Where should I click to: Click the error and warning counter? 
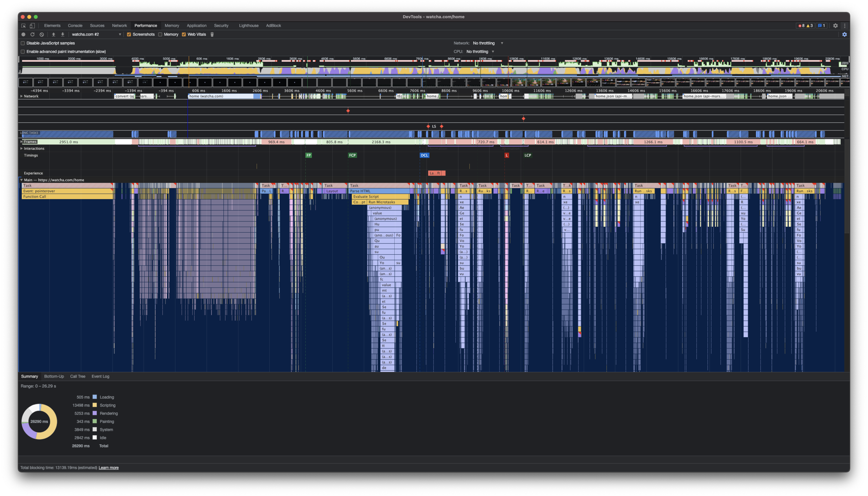806,26
